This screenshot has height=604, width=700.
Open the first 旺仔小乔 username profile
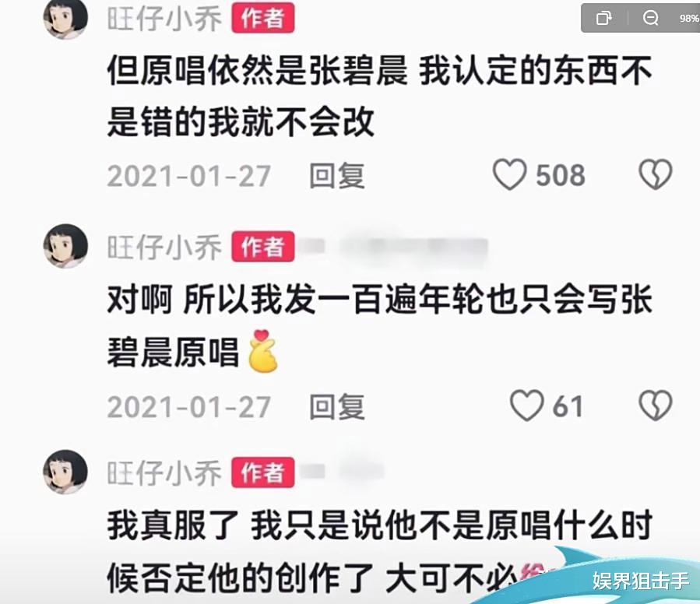pyautogui.click(x=164, y=19)
